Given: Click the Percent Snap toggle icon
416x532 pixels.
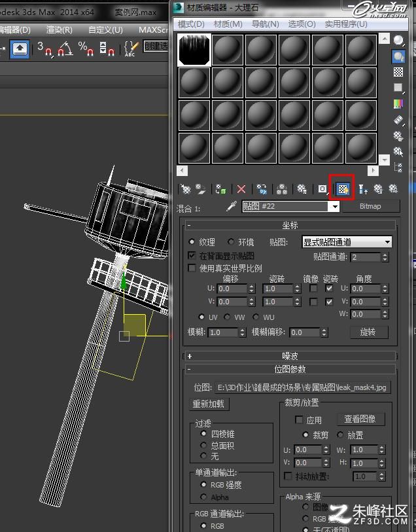Looking at the screenshot, I should (x=86, y=48).
